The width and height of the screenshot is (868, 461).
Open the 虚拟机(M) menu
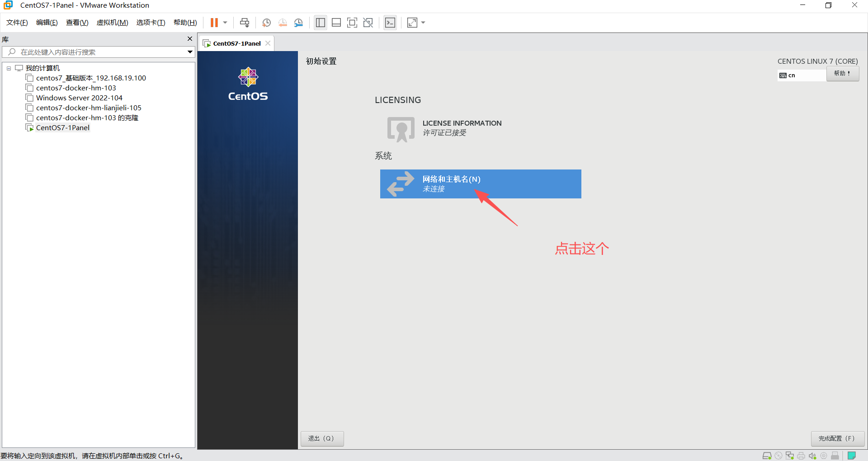coord(113,23)
